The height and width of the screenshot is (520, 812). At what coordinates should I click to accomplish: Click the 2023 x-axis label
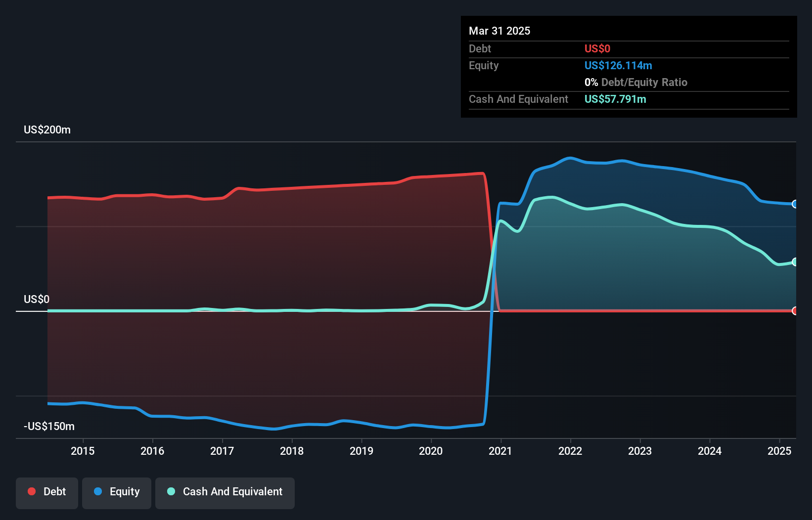point(640,451)
